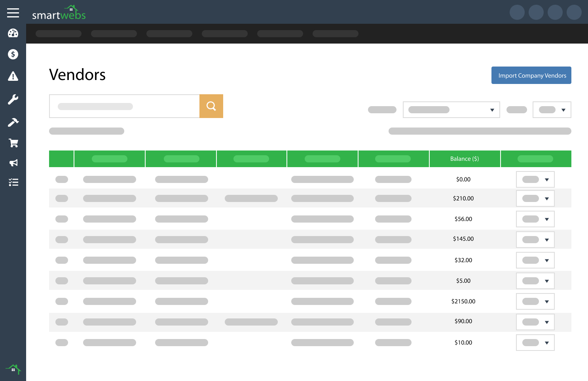Viewport: 588px width, 381px height.
Task: Open the dashboard gauge icon
Action: [x=13, y=33]
